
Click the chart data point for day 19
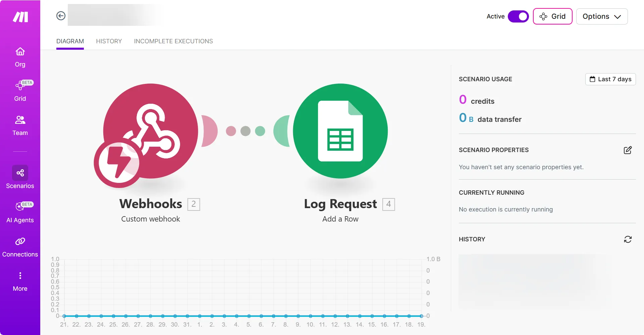pyautogui.click(x=421, y=316)
